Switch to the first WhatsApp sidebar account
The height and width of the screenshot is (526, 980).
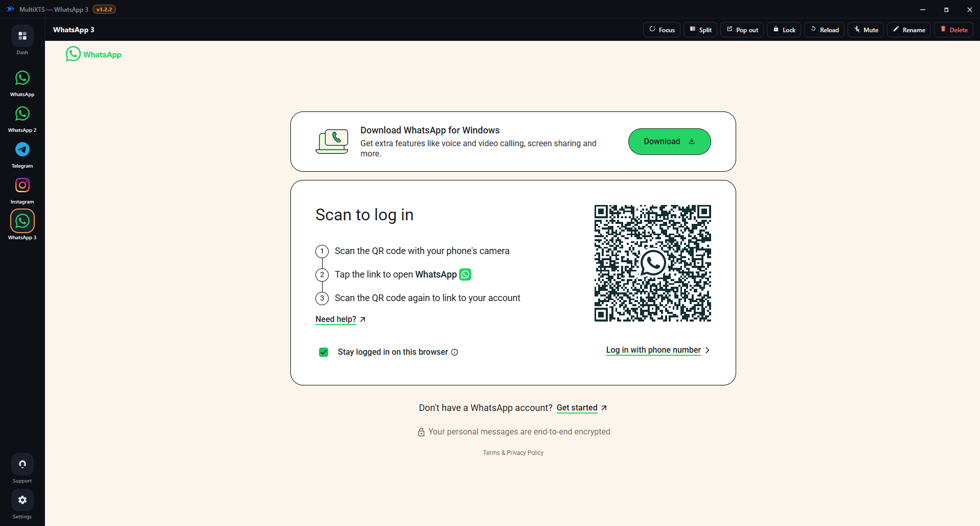pos(22,78)
